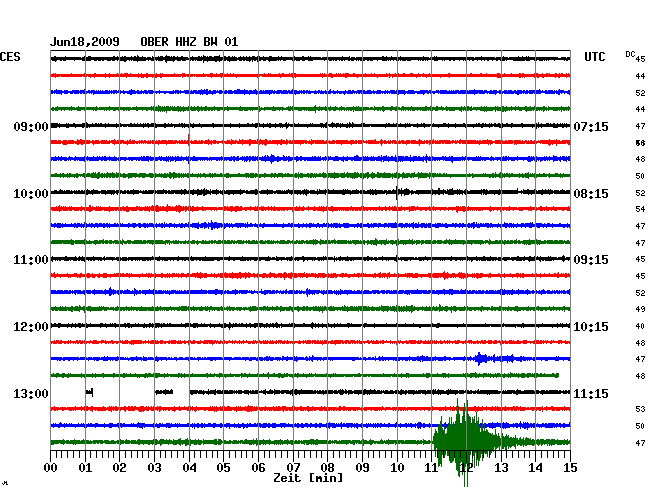650x494 pixels.
Task: Click minute tick label 00
Action: [x=51, y=467]
